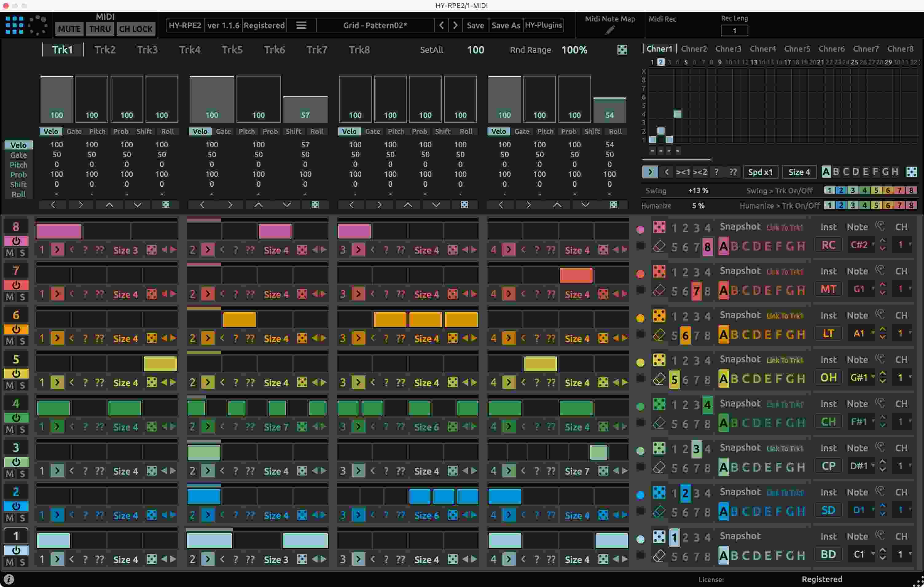Toggle the power switch on track row 6
The height and width of the screenshot is (587, 924).
tap(16, 330)
